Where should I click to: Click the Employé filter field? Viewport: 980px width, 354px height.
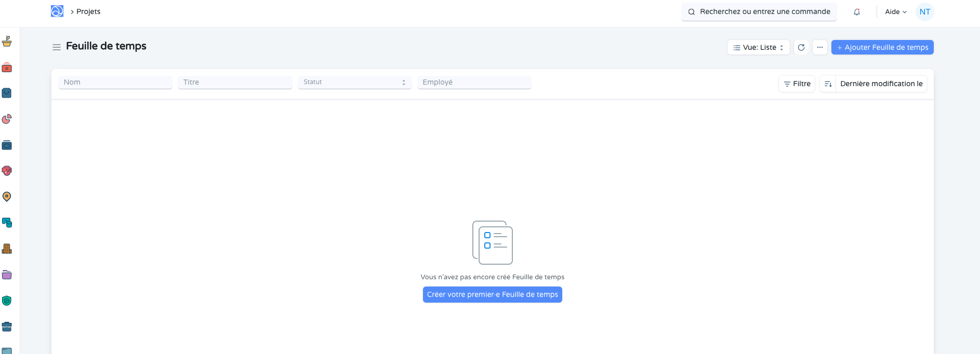474,82
